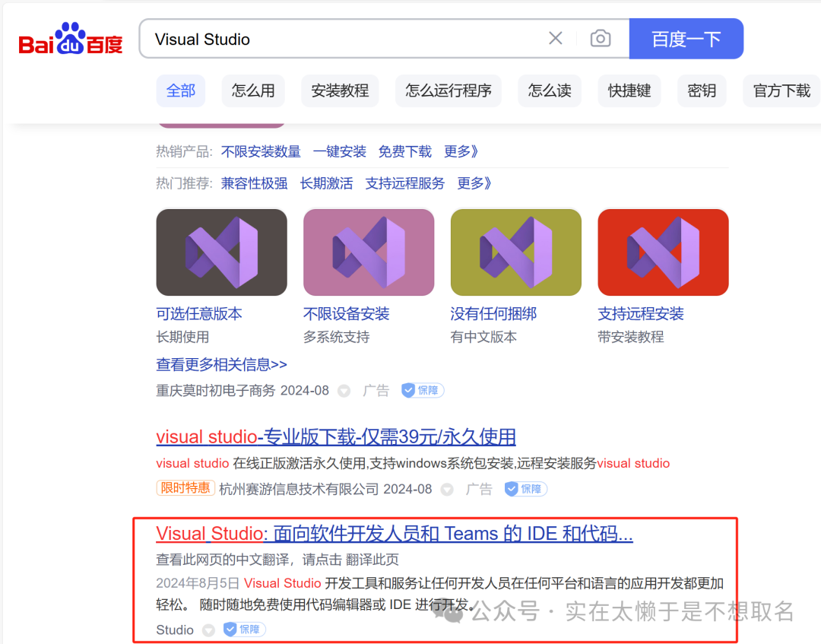
Task: Click 广告 label on 杭州赛游 ad
Action: (x=479, y=489)
